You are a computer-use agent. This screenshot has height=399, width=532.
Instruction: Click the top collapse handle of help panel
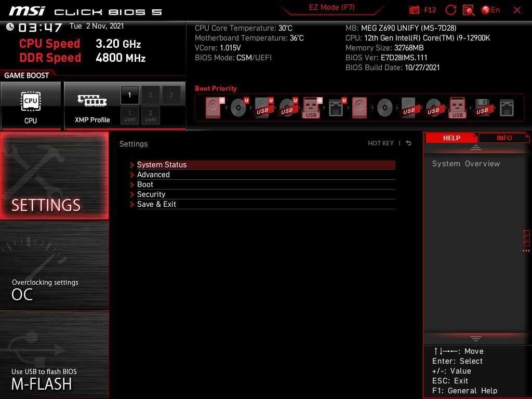pyautogui.click(x=476, y=148)
